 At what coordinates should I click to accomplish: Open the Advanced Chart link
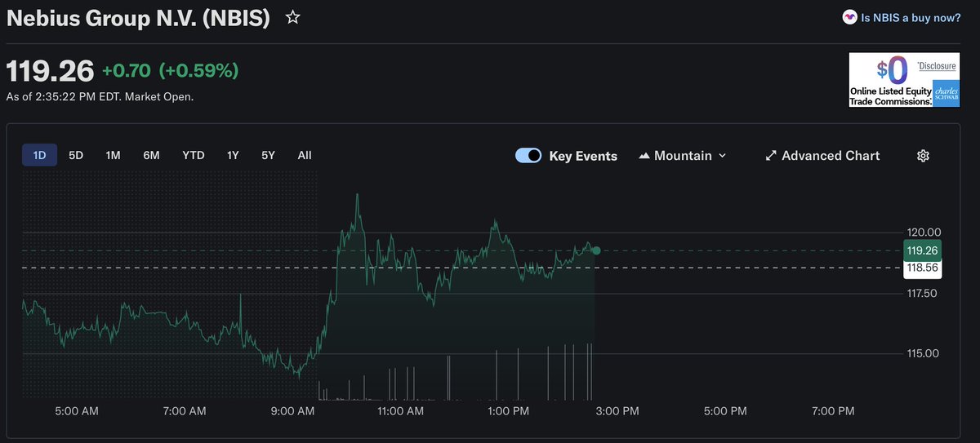coord(831,156)
